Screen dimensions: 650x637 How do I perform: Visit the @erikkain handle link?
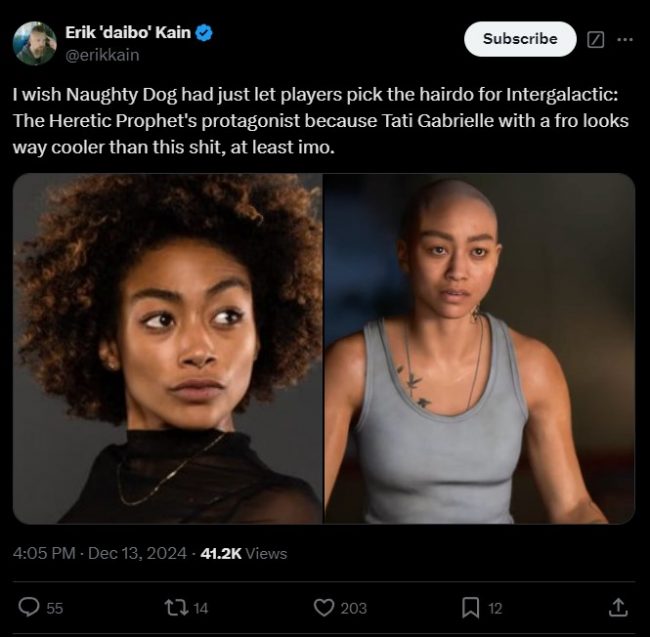102,55
